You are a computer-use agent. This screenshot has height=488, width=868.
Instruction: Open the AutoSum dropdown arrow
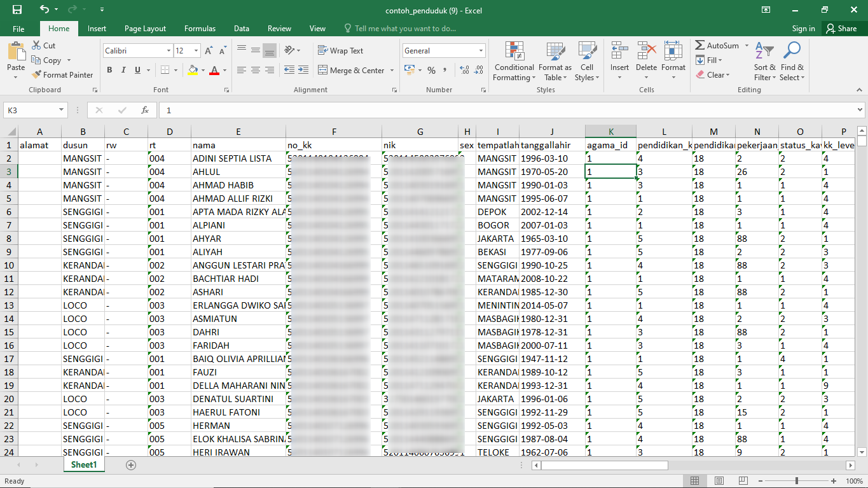click(747, 46)
